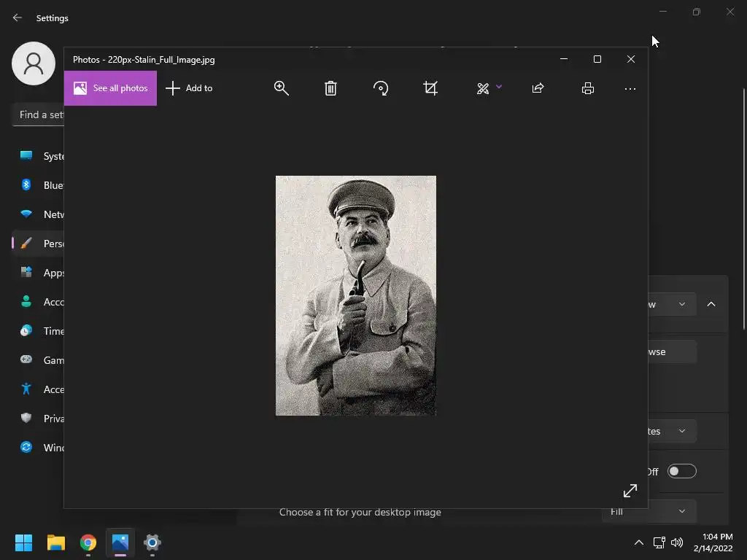Screen dimensions: 747x560
Task: Open the Apps category in Settings
Action: click(x=38, y=273)
